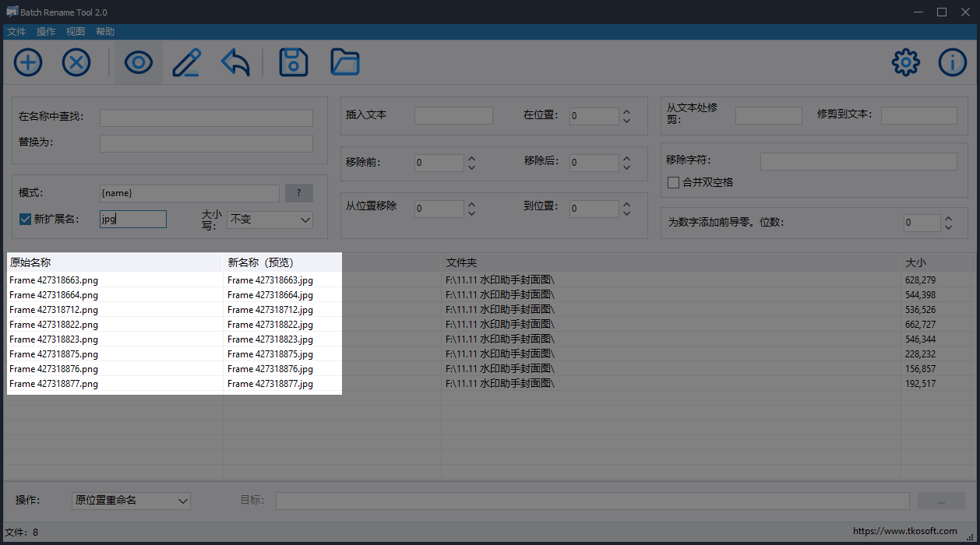Click the Batch Rename Tool title bar icon

tap(12, 12)
